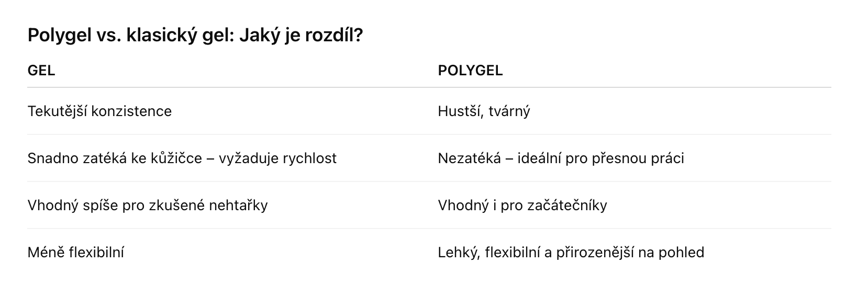
Task: Select the "Méně flexibilní" cell
Action: click(75, 253)
